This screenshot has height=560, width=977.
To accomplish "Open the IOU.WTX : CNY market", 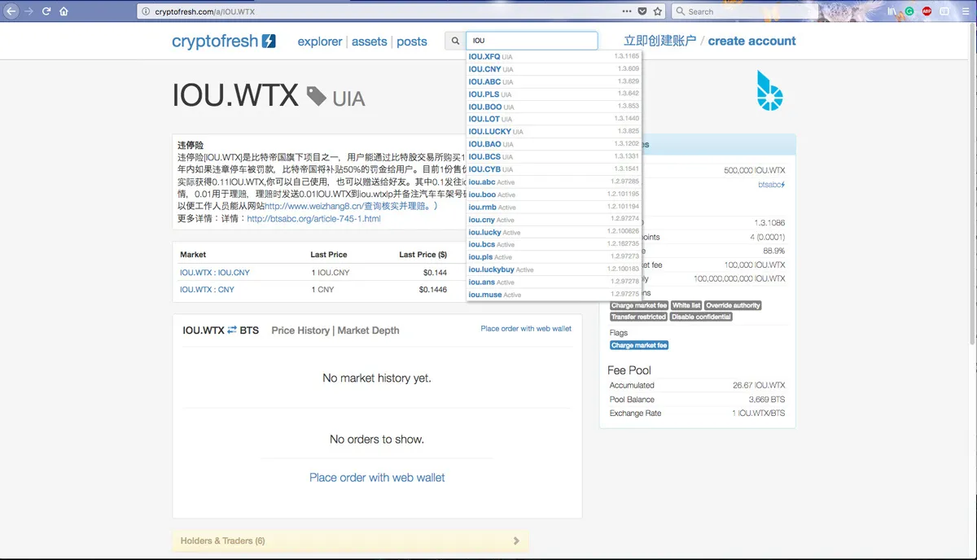I will point(207,290).
